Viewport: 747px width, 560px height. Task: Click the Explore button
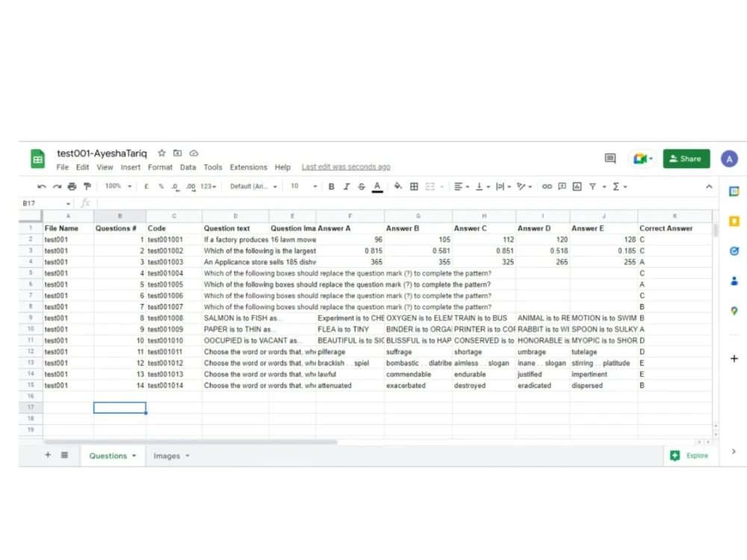[689, 455]
